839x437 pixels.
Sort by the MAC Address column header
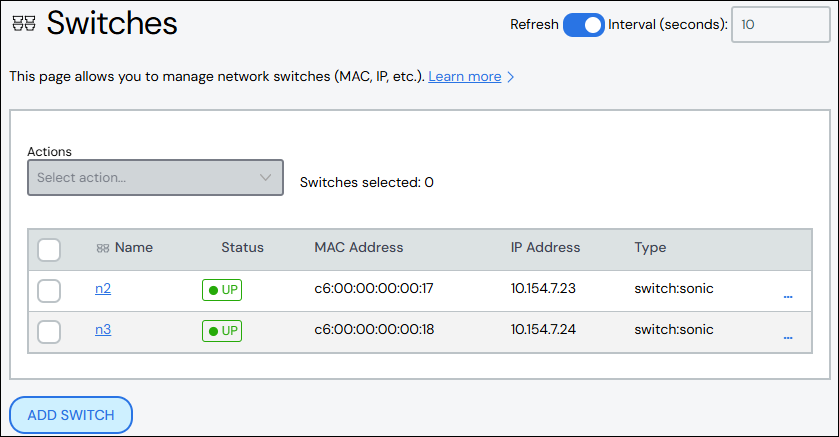click(x=358, y=248)
